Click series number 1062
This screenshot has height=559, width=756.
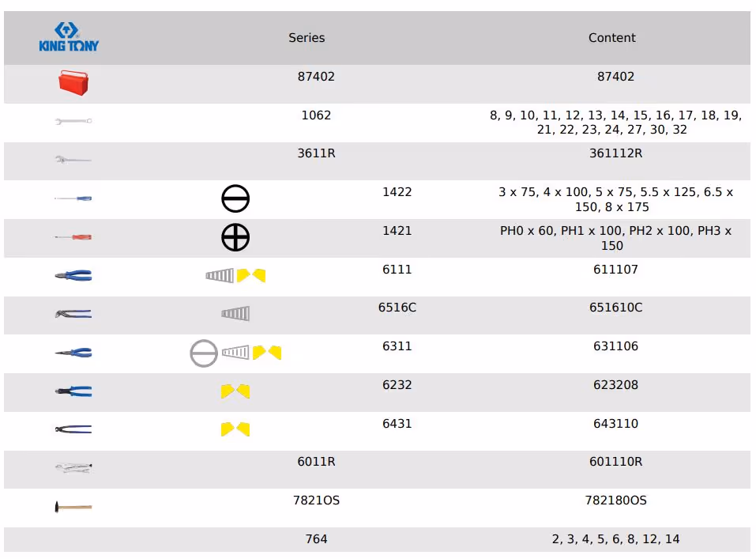click(316, 115)
